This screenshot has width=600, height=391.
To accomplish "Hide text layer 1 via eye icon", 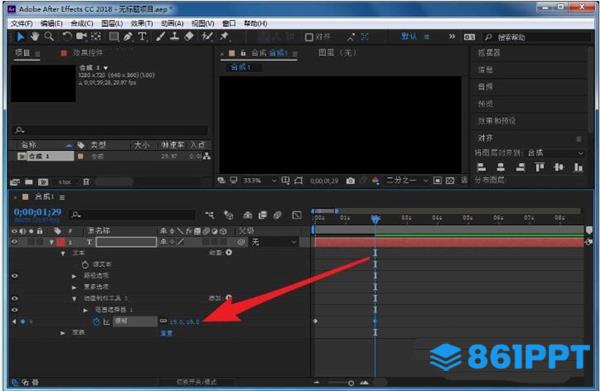I will pos(15,242).
